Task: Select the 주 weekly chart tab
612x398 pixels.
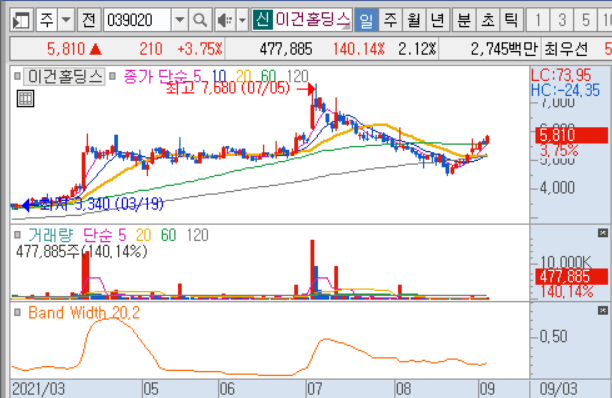Action: click(x=390, y=20)
